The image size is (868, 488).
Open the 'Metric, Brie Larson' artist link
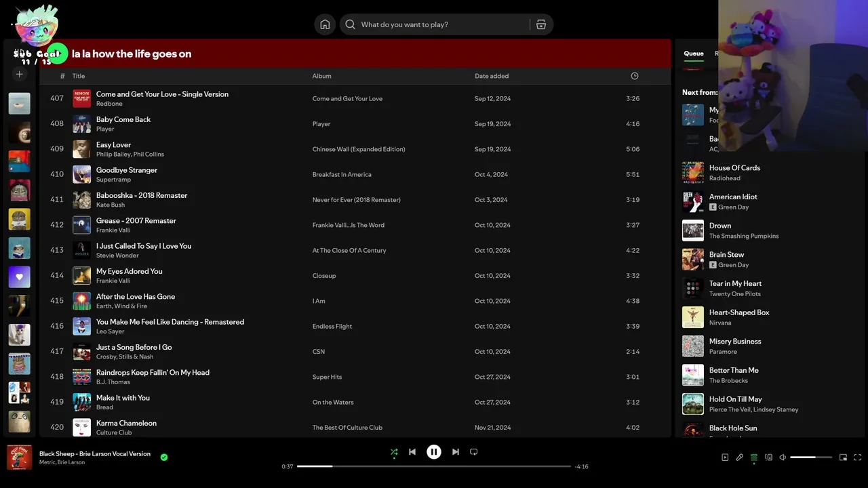point(62,462)
